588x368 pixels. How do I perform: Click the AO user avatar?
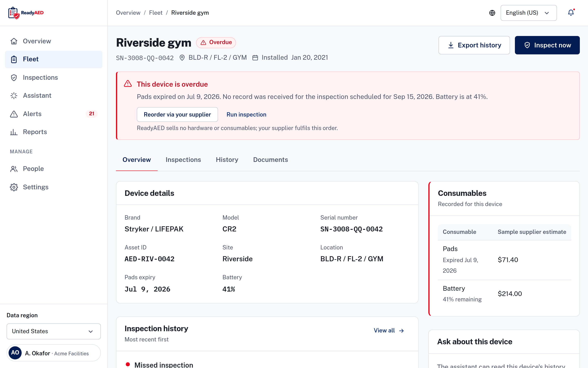(x=15, y=353)
